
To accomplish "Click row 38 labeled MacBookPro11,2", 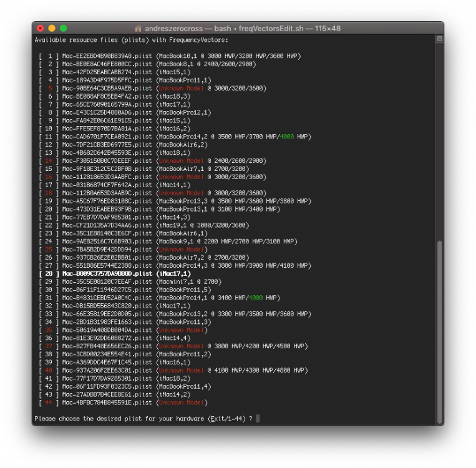I will [125, 354].
